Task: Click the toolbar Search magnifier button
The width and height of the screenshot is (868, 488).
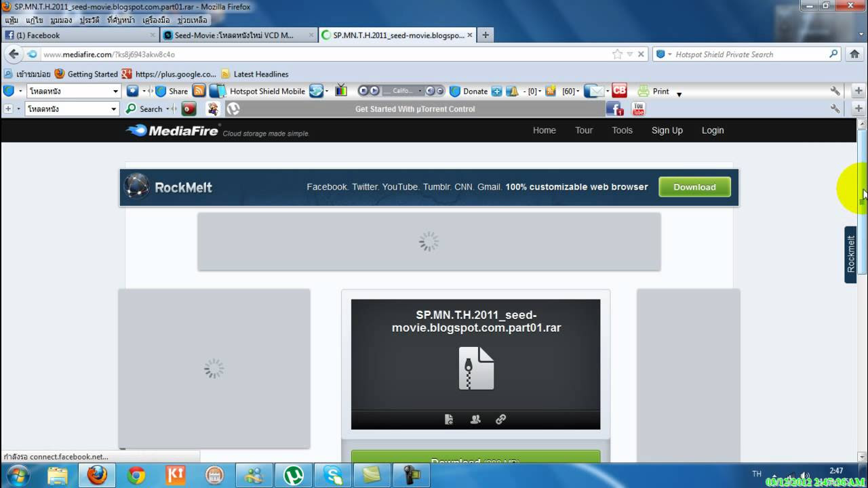Action: pos(144,108)
